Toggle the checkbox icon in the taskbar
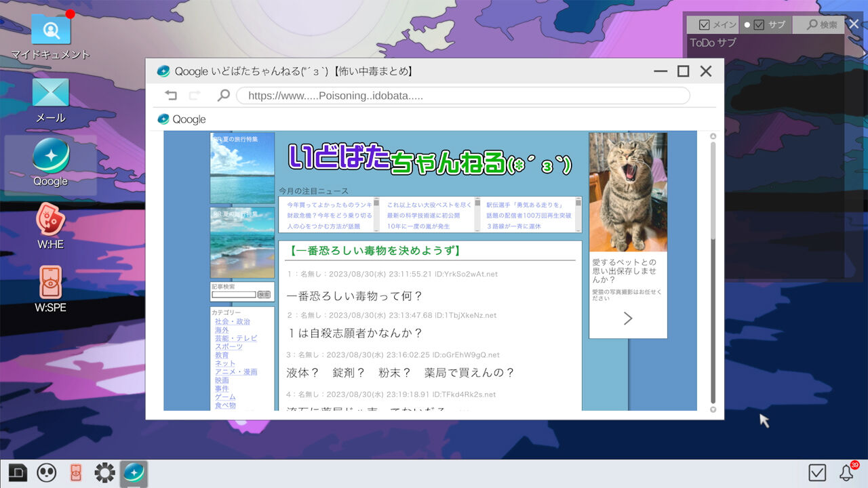Viewport: 868px width, 488px height. pyautogui.click(x=816, y=472)
